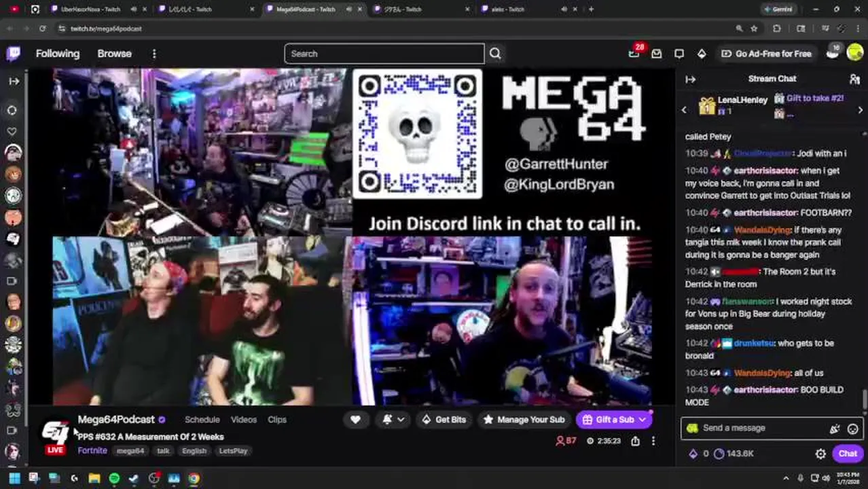868x489 pixels.
Task: Click the Get Bits button under video
Action: coord(444,420)
